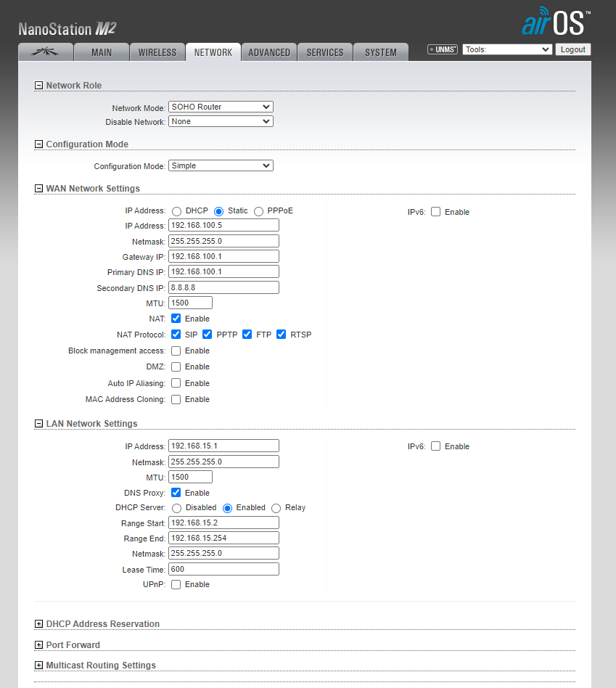Uncheck PPTP NAT protocol
This screenshot has width=616, height=688.
207,335
